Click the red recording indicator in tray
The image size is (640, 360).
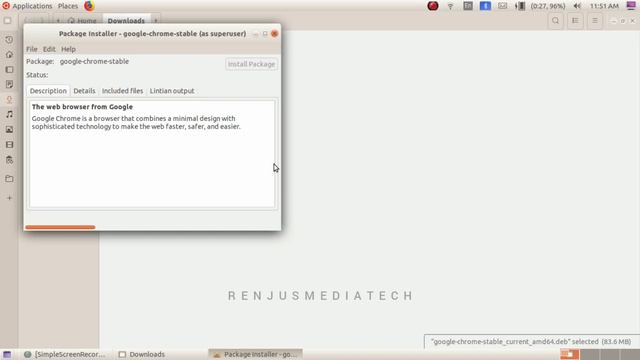tap(433, 6)
